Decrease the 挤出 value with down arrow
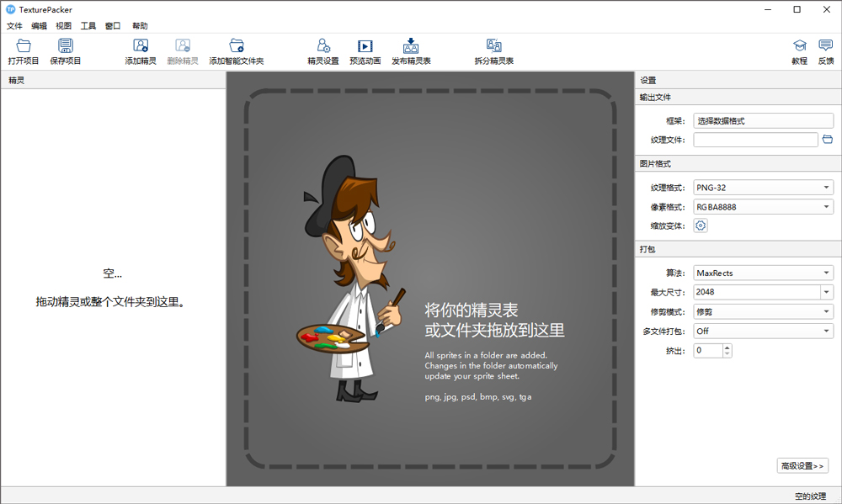This screenshot has width=842, height=504. click(727, 354)
